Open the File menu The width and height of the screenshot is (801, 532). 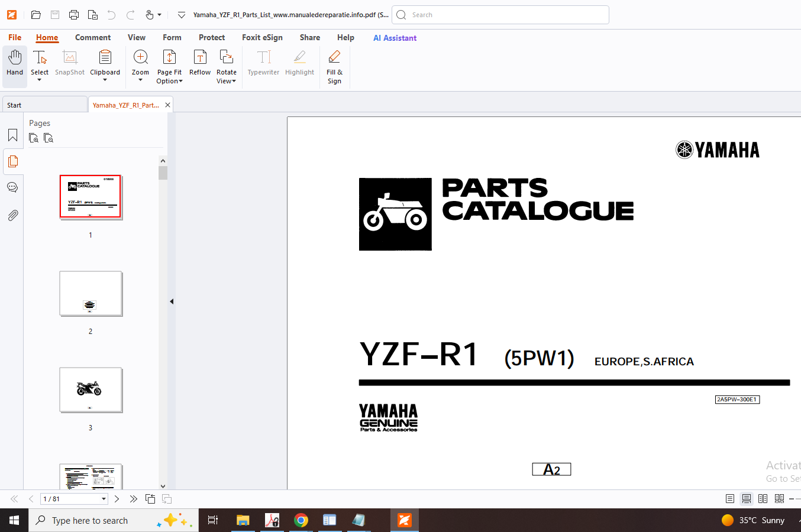15,37
